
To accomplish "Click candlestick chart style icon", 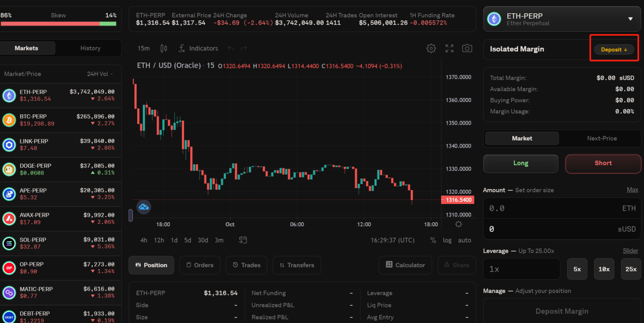I will [164, 48].
